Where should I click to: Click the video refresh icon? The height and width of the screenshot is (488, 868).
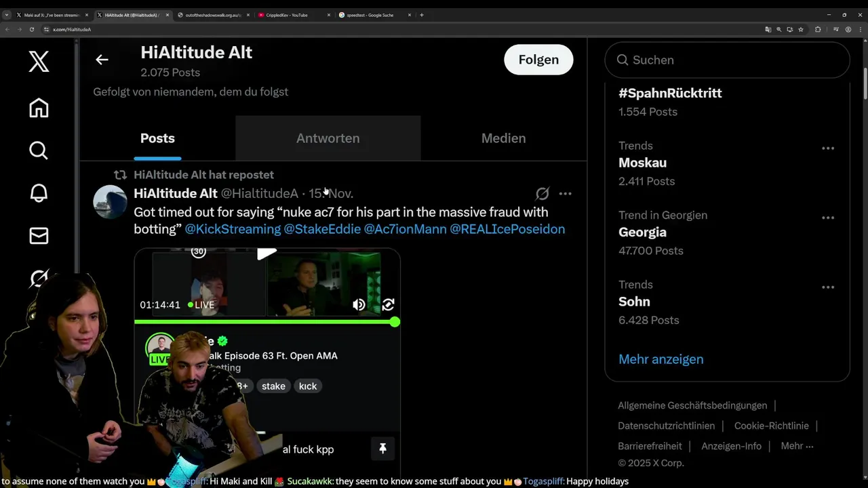click(x=388, y=304)
